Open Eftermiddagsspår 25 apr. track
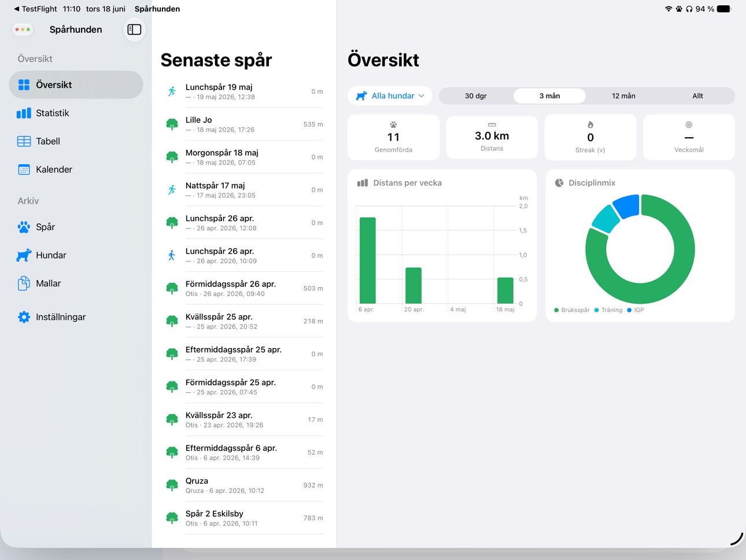 pyautogui.click(x=243, y=354)
